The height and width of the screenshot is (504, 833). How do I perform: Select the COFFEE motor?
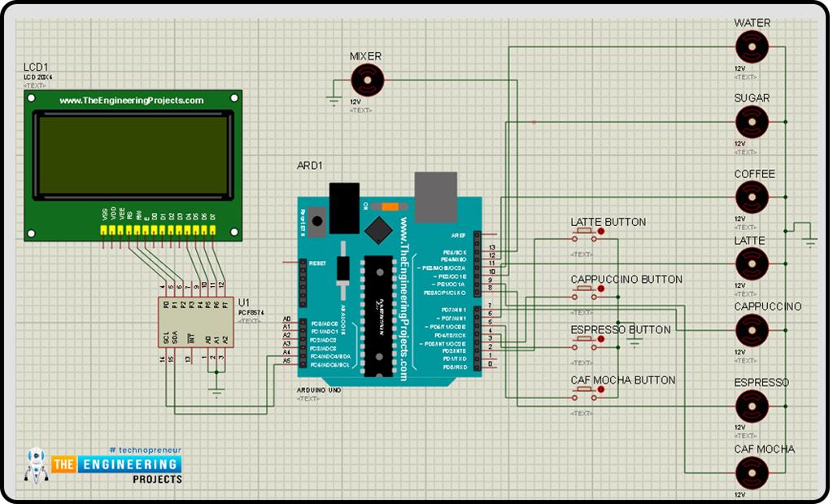click(x=752, y=196)
